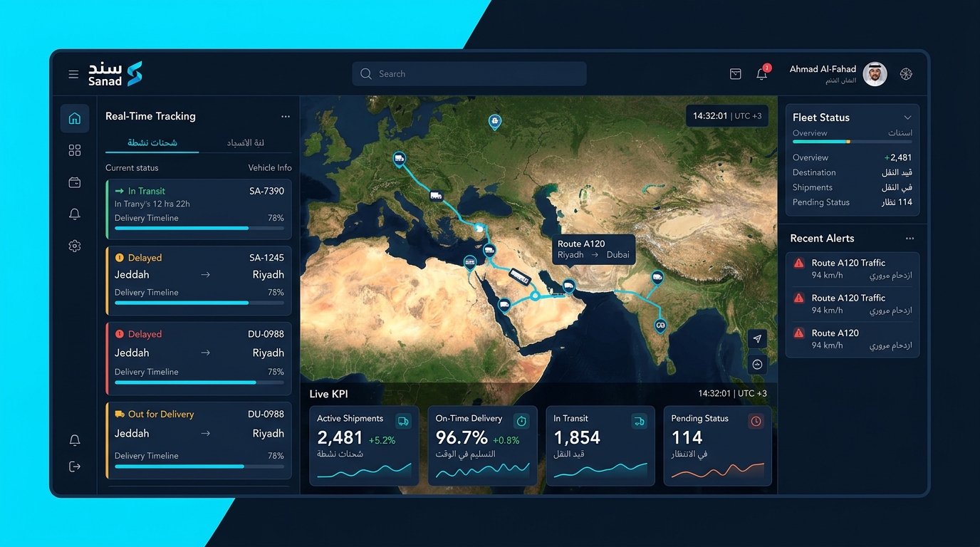Click the Fleet Status overview progress bar
Image resolution: width=980 pixels, height=547 pixels.
pos(853,142)
